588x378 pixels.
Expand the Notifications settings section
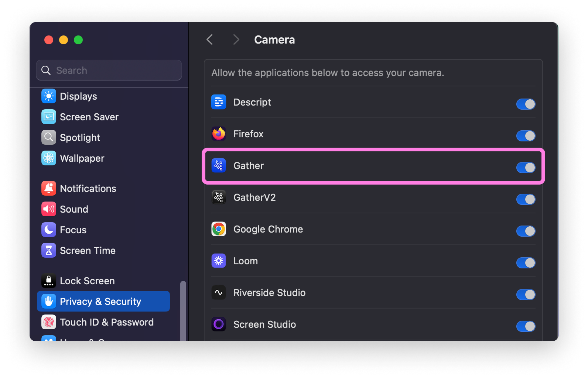(88, 188)
